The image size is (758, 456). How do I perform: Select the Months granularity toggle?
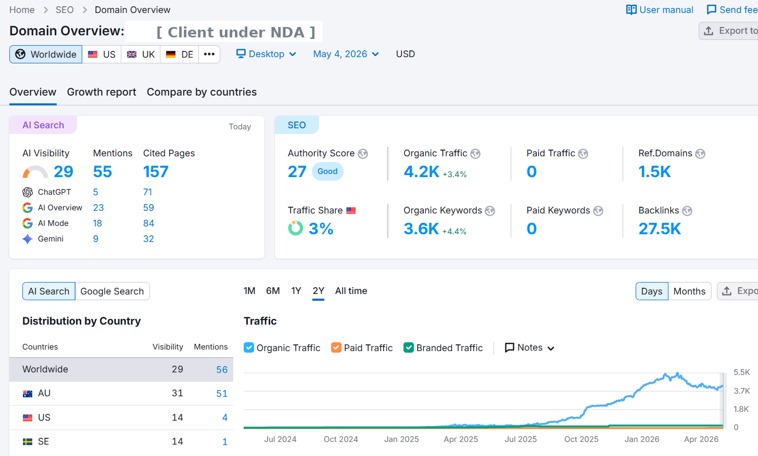tap(689, 291)
